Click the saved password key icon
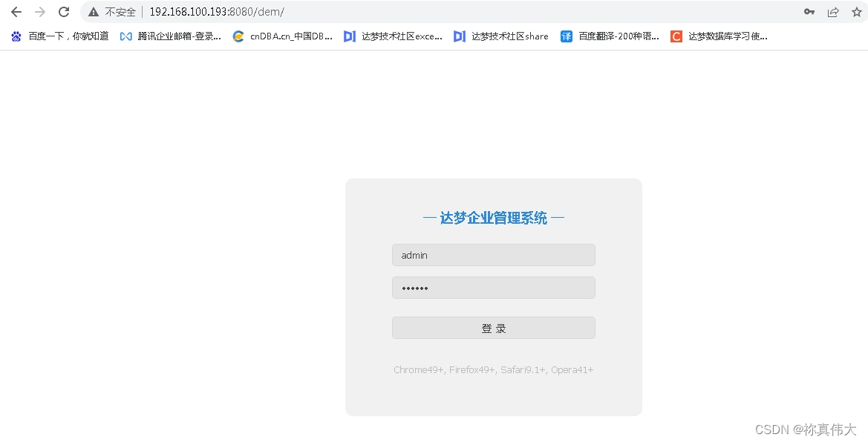868x443 pixels. tap(809, 12)
